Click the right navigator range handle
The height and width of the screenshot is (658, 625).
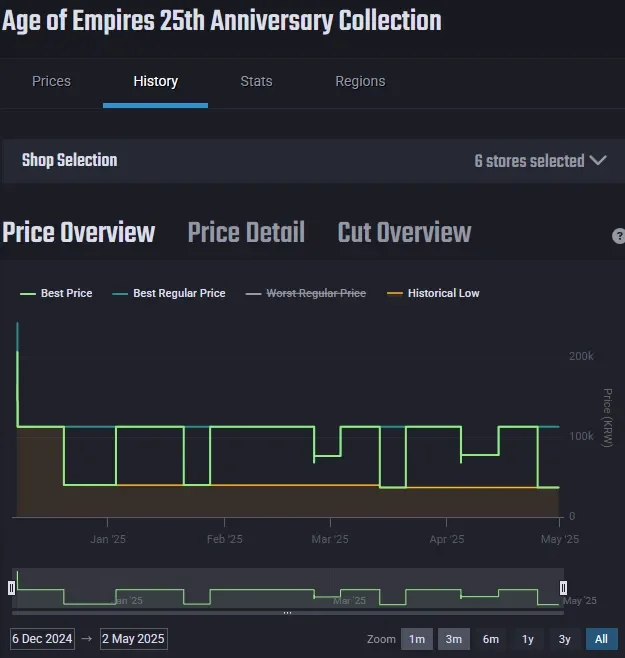pos(563,588)
